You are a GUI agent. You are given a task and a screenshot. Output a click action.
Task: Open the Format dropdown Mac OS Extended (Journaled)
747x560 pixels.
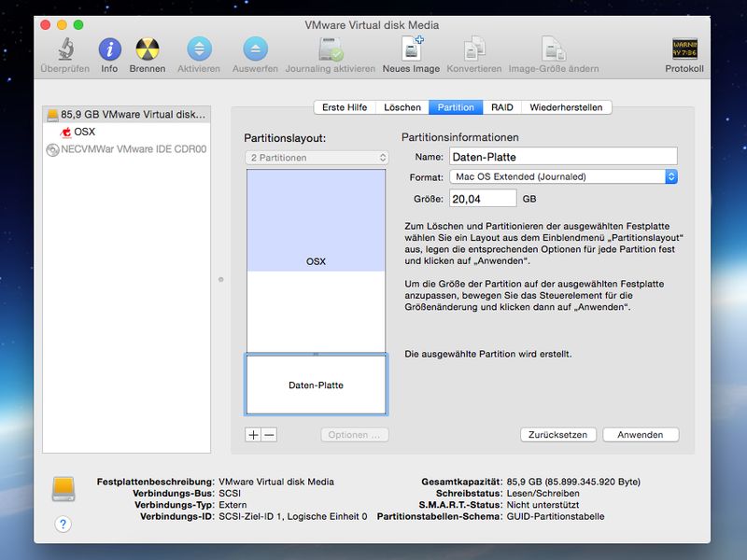point(564,176)
